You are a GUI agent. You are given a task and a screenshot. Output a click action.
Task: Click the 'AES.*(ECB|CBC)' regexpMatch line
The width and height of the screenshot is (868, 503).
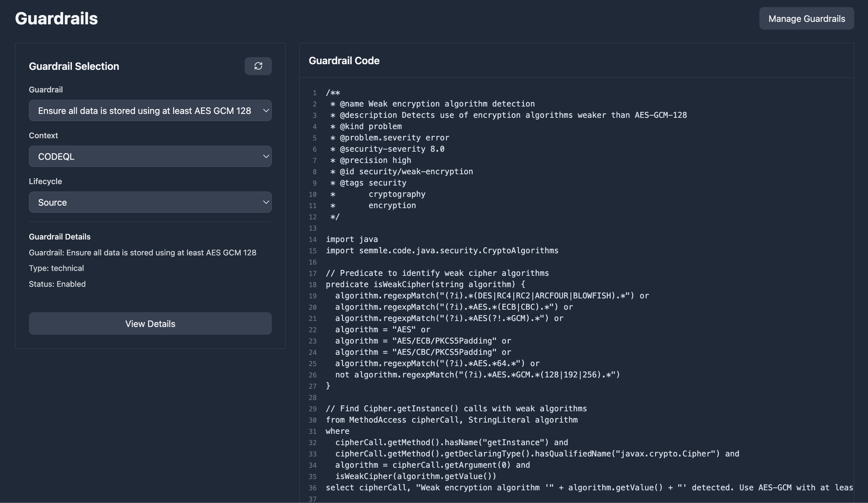pos(454,307)
